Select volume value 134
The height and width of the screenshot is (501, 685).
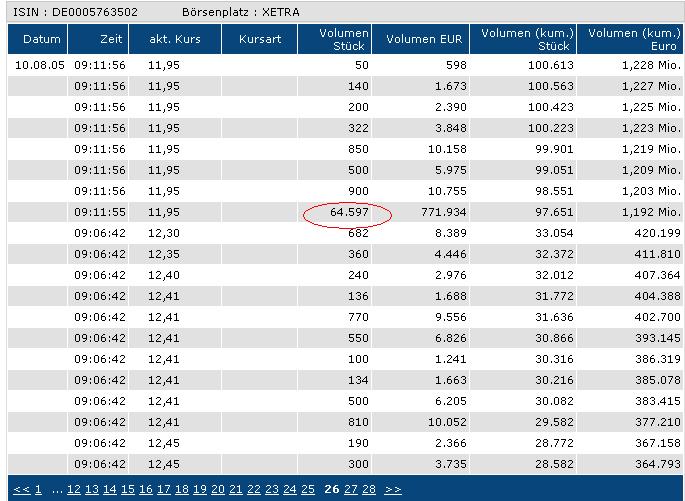click(358, 380)
